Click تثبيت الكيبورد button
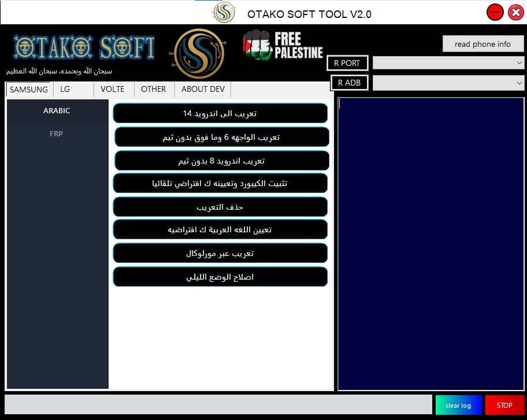 point(220,183)
